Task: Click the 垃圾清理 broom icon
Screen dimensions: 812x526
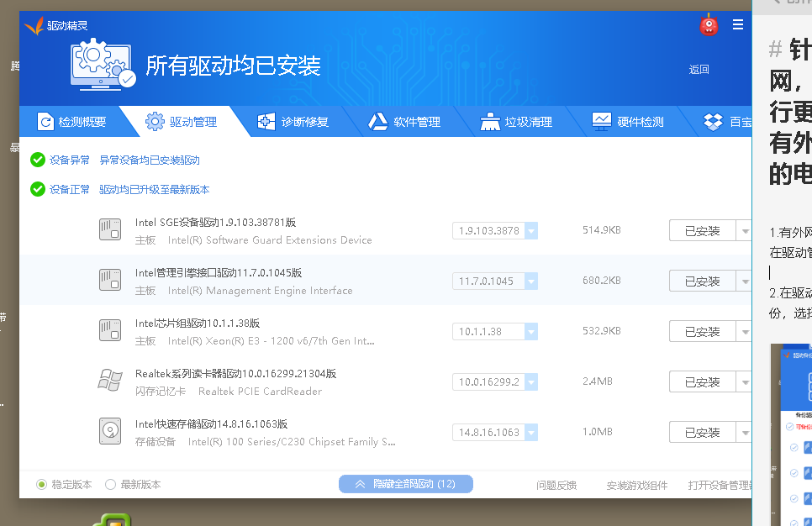Action: [490, 122]
